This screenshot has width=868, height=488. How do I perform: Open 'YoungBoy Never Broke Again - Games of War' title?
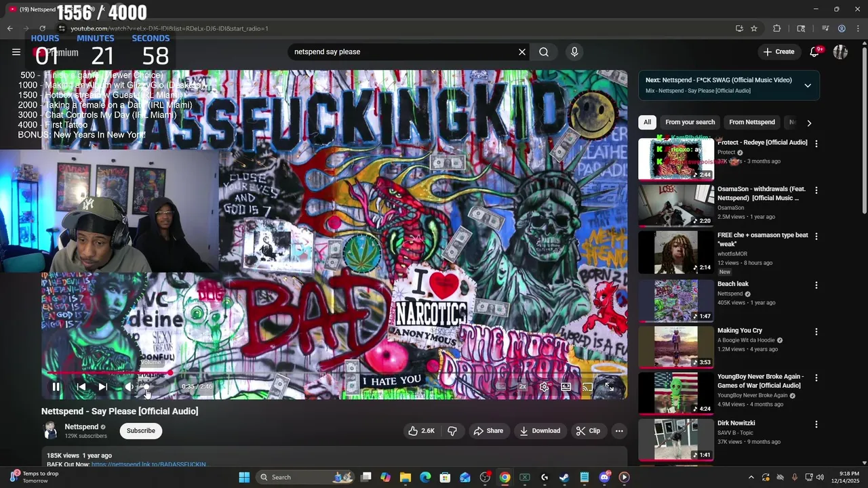coord(761,381)
